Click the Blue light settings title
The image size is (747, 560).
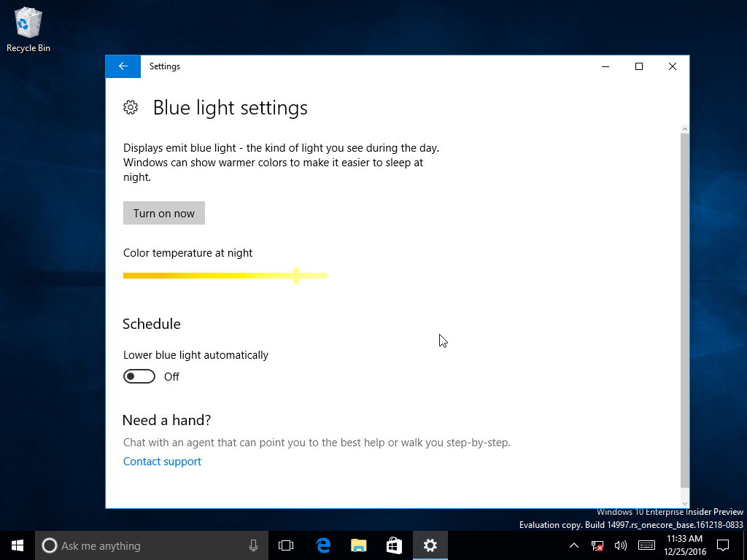pyautogui.click(x=230, y=108)
